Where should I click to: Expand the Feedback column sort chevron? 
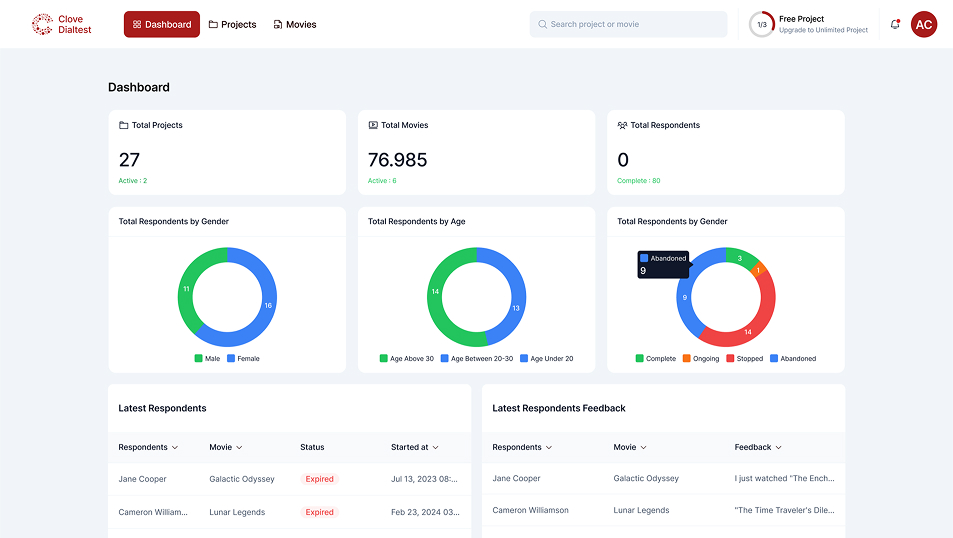(x=778, y=447)
